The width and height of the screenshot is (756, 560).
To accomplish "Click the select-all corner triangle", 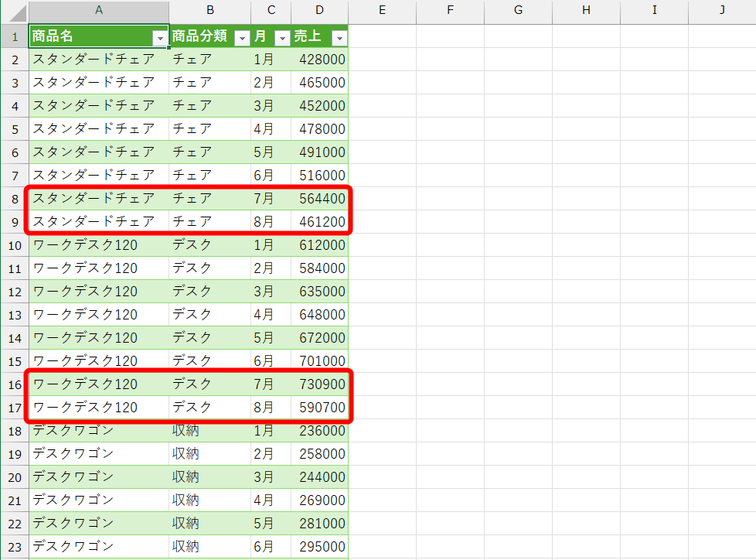I will click(x=17, y=13).
